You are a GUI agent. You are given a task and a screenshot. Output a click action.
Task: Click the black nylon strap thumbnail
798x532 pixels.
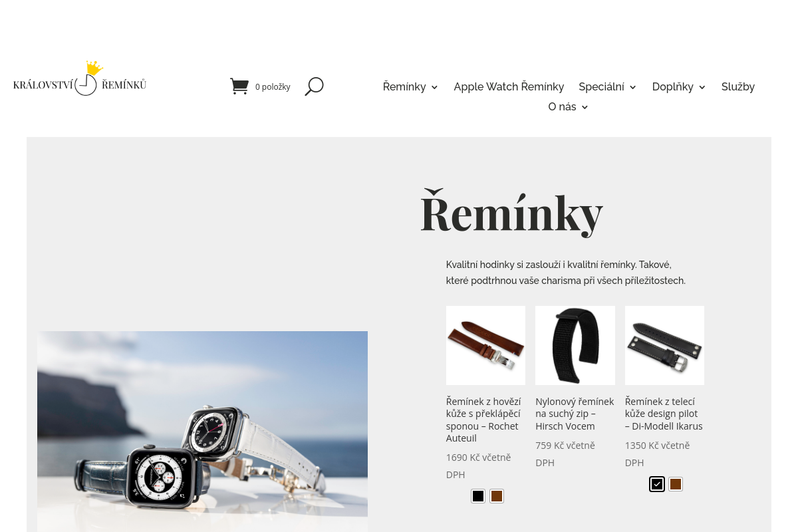pyautogui.click(x=575, y=345)
